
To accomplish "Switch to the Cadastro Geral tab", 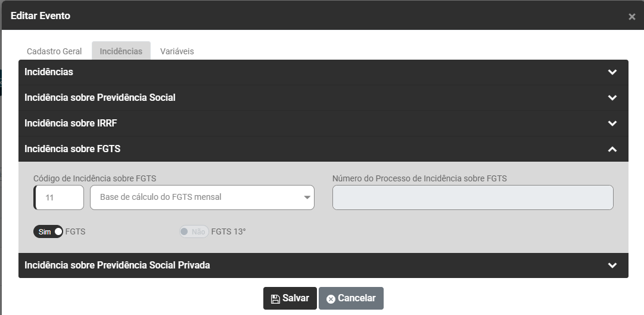I will coord(54,51).
